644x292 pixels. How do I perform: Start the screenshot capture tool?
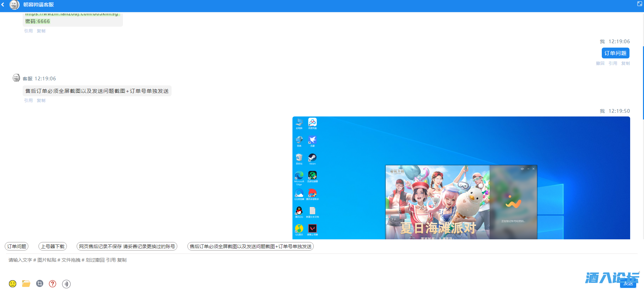coord(40,284)
